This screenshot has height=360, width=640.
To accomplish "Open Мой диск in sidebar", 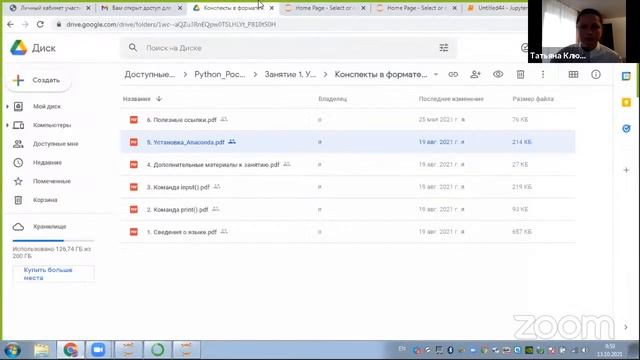I will pyautogui.click(x=47, y=107).
